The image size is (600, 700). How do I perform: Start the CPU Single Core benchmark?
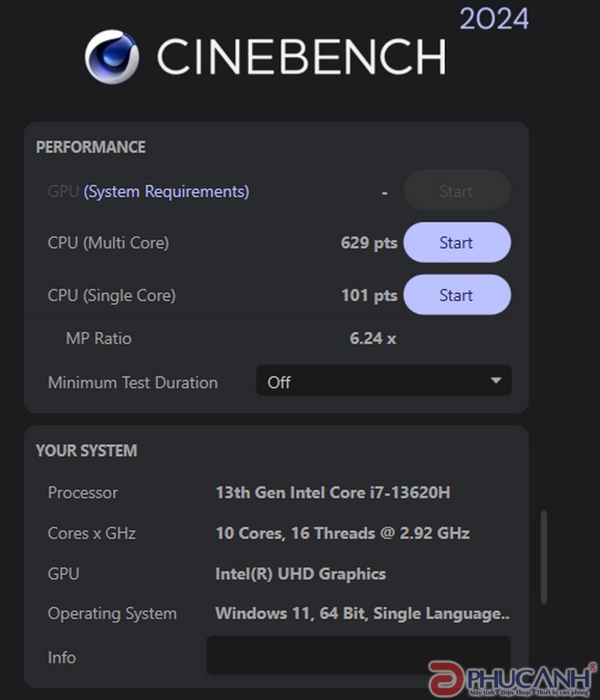click(x=457, y=296)
